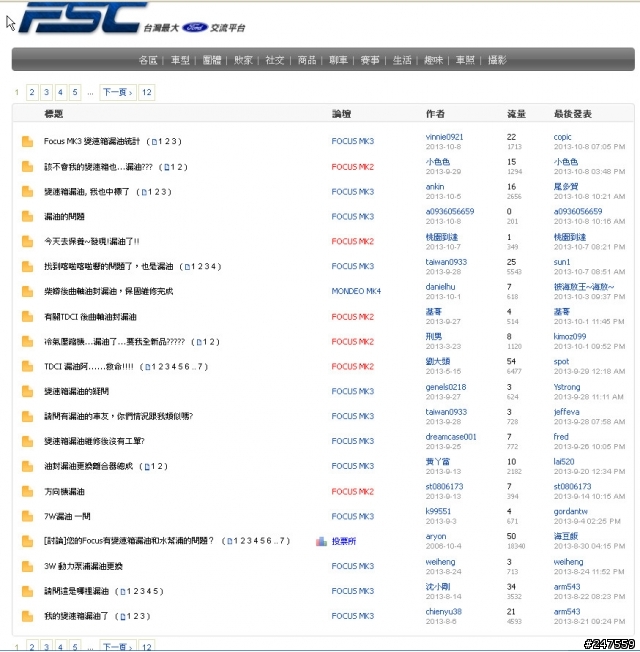Open folder icon of Focus MK3 變速箱漏油統計 thread
This screenshot has width=640, height=652.
pyautogui.click(x=27, y=141)
